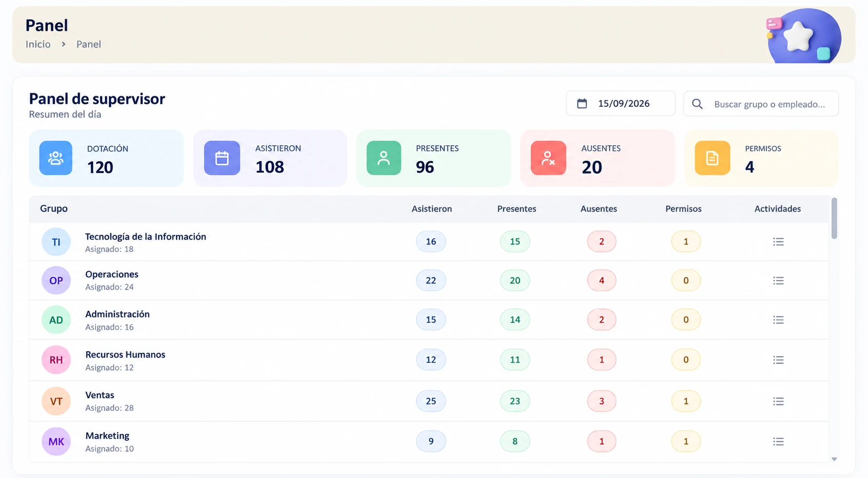The width and height of the screenshot is (868, 478).
Task: Open activities list for Operaciones row
Action: click(x=778, y=280)
